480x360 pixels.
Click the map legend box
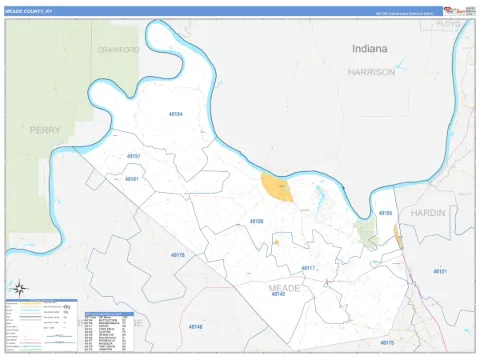click(42, 325)
